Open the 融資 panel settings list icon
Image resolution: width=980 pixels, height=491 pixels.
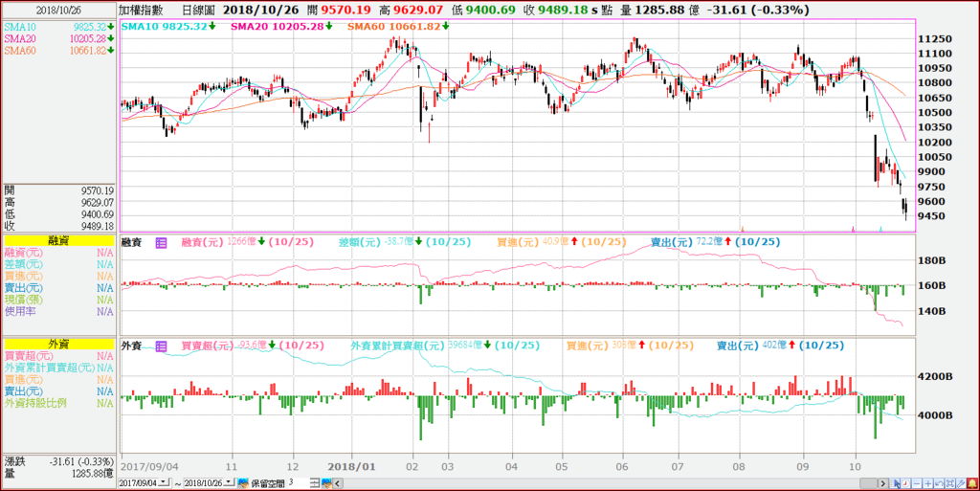point(161,243)
